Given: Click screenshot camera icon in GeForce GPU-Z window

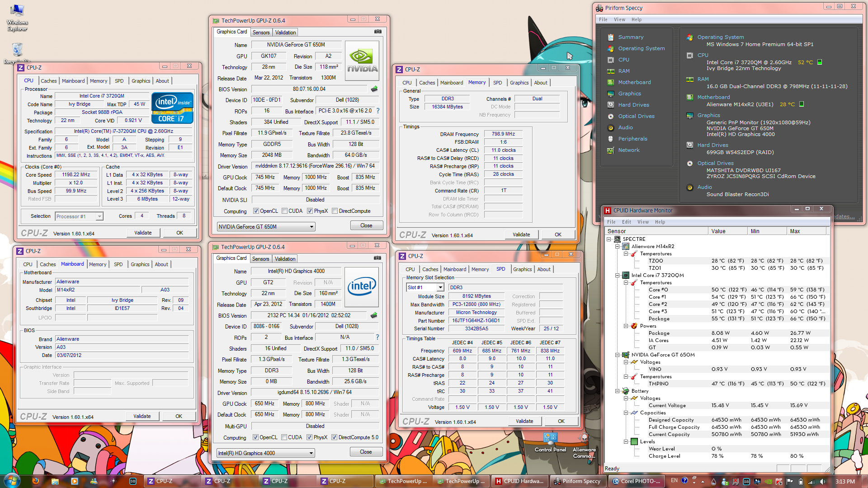Looking at the screenshot, I should 378,32.
